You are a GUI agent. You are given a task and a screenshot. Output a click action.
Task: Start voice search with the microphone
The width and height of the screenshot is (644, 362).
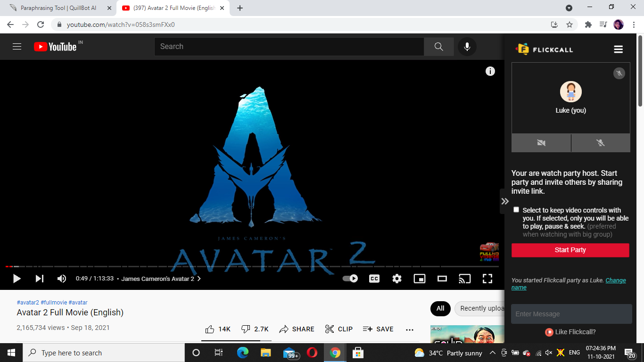click(467, 47)
